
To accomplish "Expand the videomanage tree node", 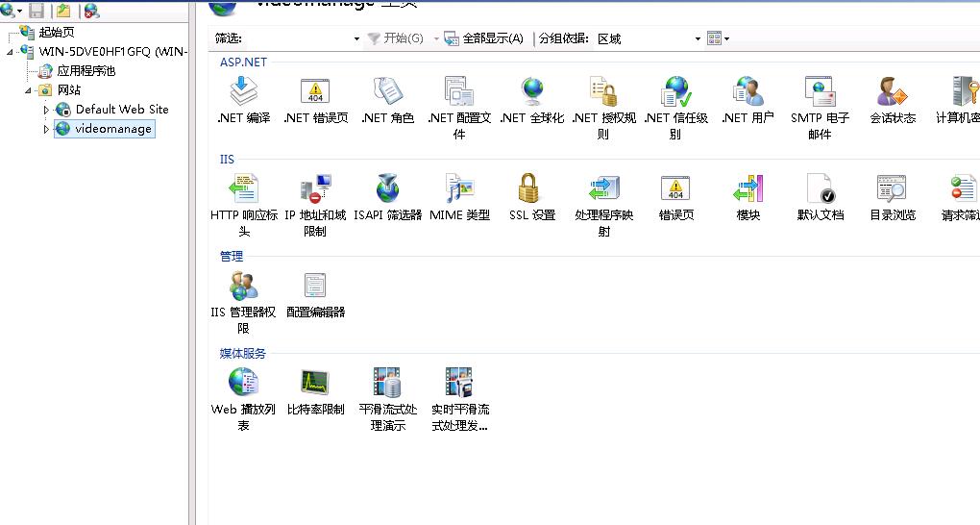I will pos(46,130).
